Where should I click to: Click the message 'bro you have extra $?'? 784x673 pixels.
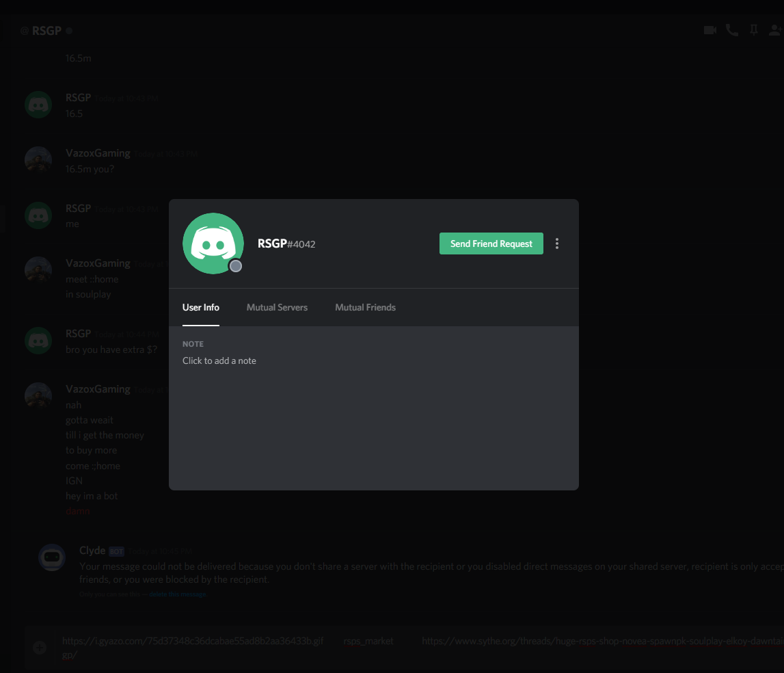click(111, 349)
